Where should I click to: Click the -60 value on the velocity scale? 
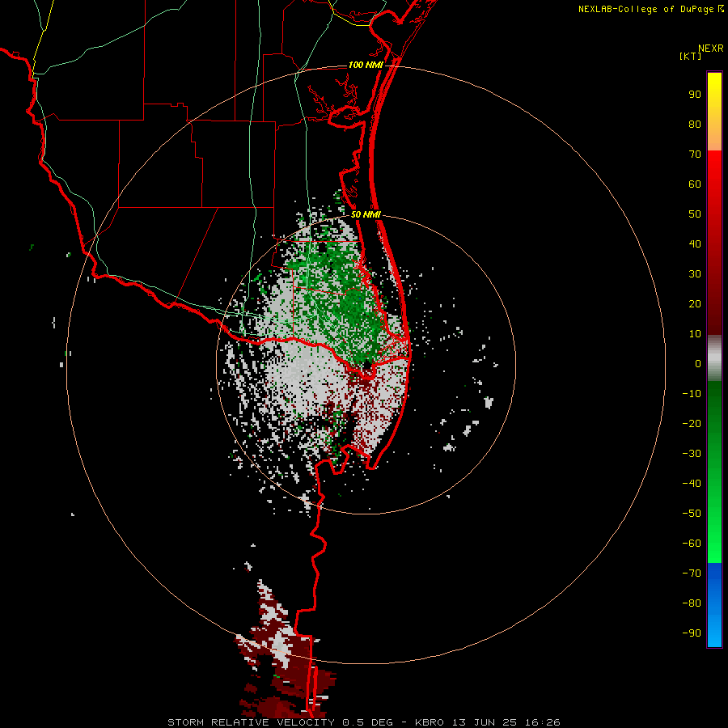pos(692,544)
